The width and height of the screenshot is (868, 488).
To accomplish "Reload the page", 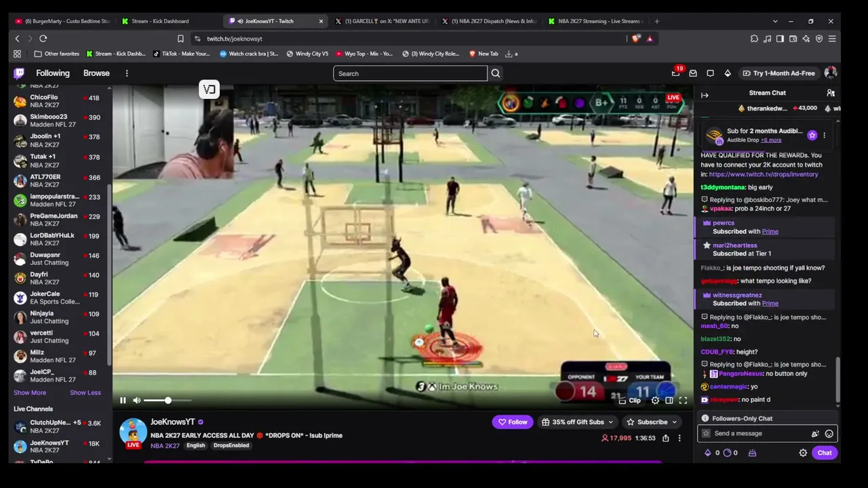I will pos(43,39).
